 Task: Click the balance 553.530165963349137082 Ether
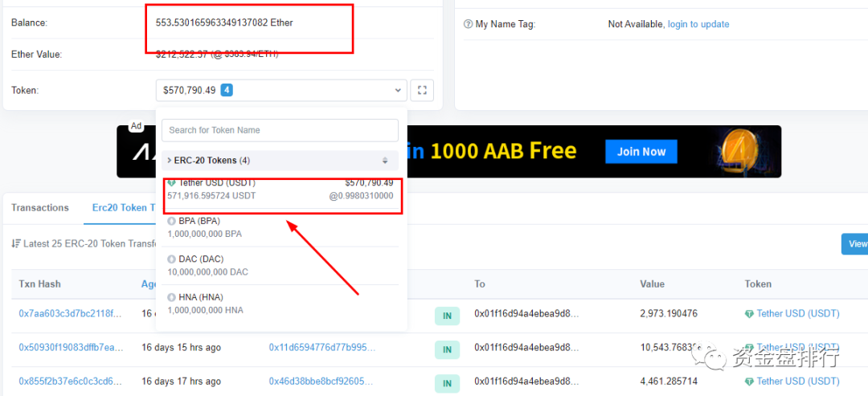coord(224,22)
